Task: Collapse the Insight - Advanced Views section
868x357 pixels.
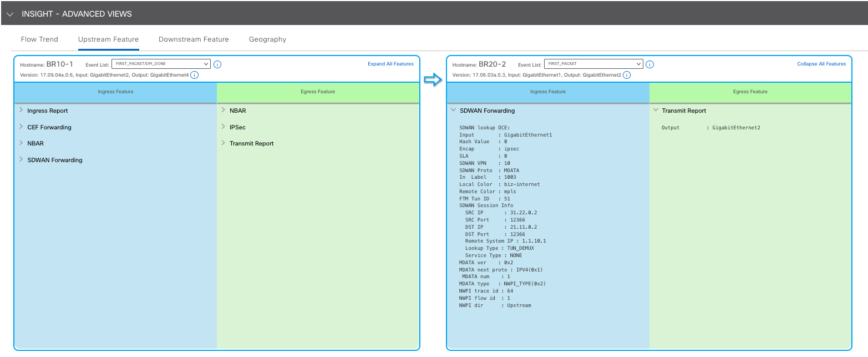Action: (x=10, y=14)
